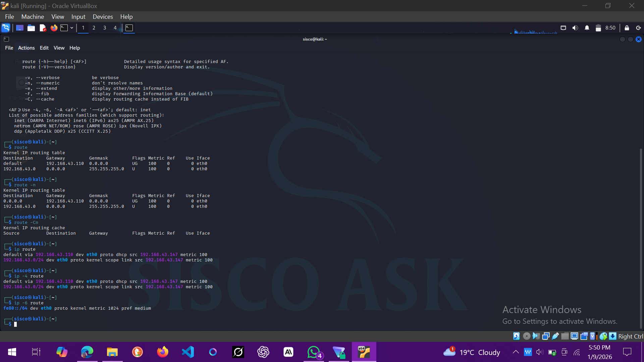The width and height of the screenshot is (644, 362).
Task: Open VirtualBox Input menu
Action: coord(78,17)
